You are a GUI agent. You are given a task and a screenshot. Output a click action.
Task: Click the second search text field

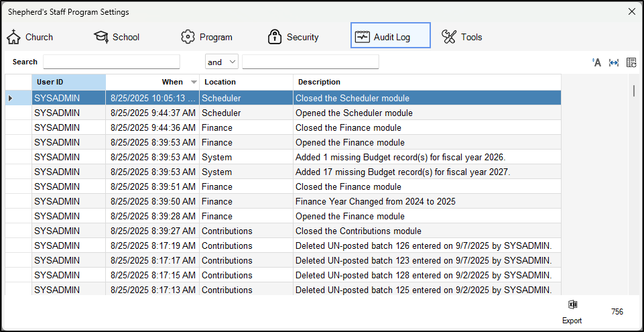(310, 62)
